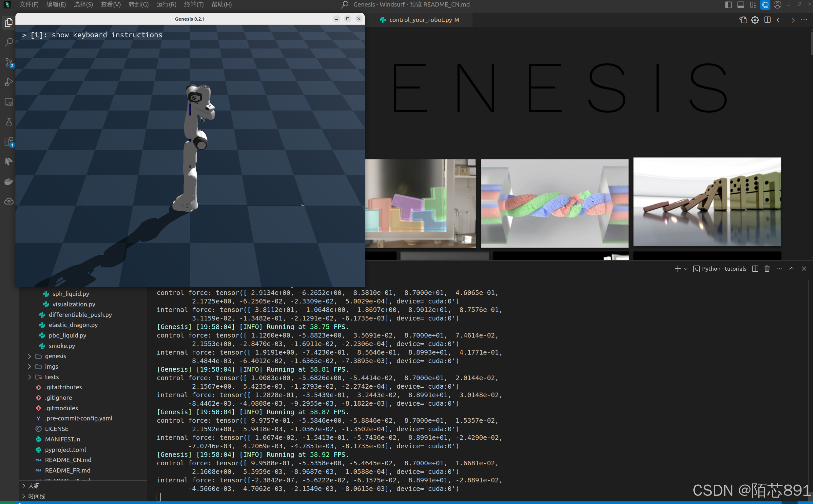This screenshot has width=813, height=504.
Task: Click the dominoes preview thumbnail
Action: pyautogui.click(x=707, y=202)
